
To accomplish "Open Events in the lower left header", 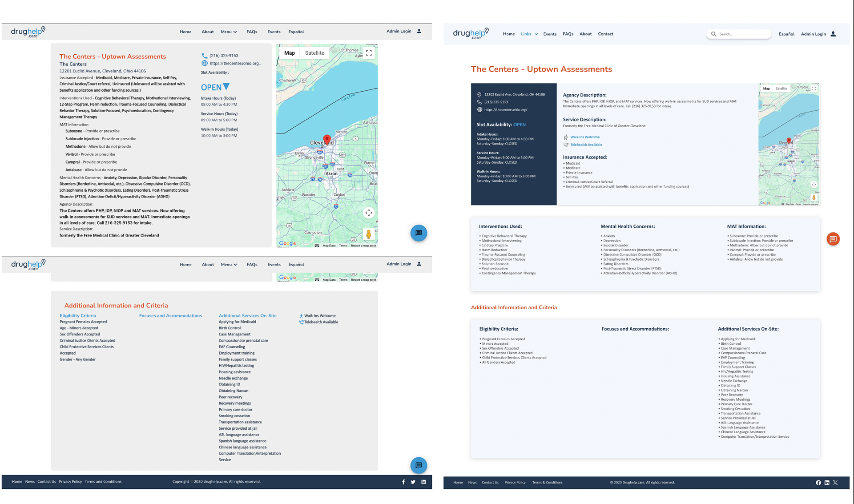I will point(274,264).
